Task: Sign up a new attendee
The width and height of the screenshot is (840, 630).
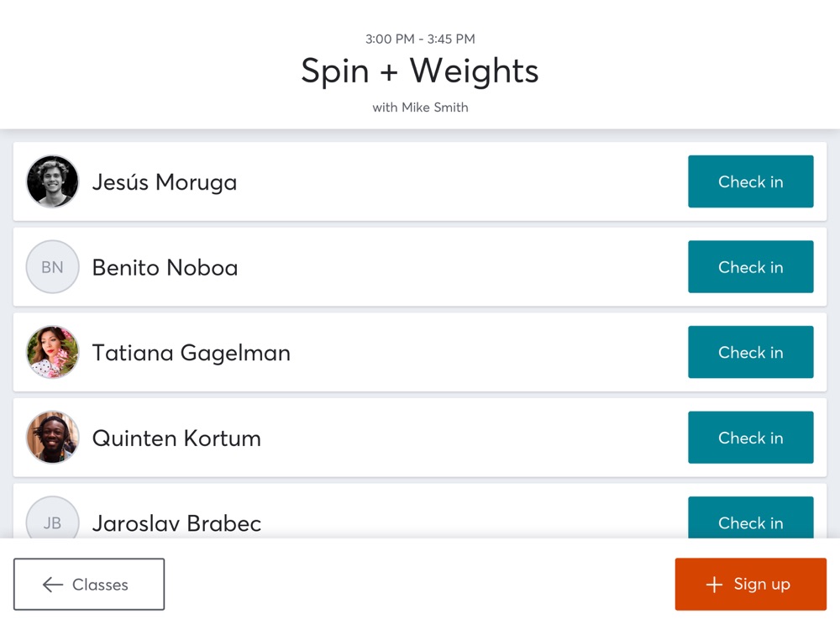Action: pos(750,584)
